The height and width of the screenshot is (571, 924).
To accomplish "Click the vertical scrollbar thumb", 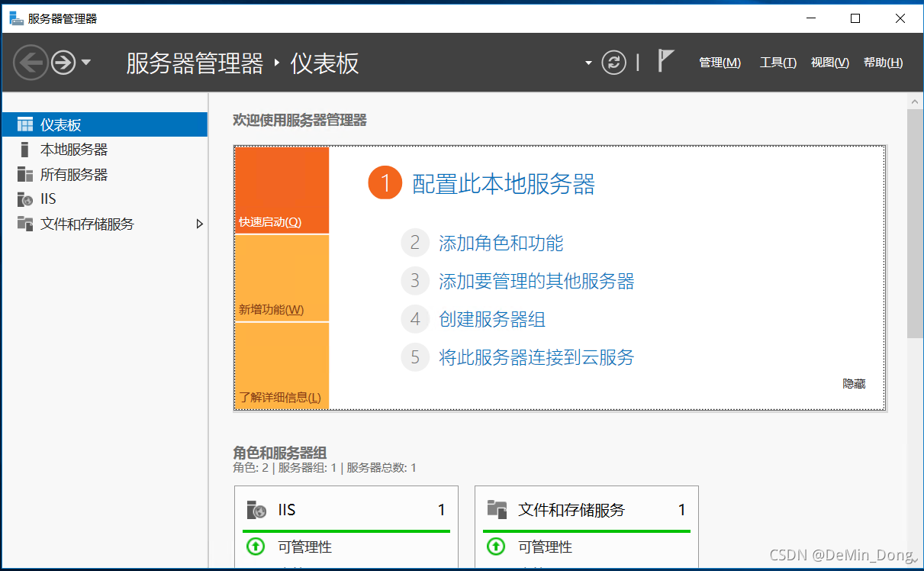I will (916, 221).
